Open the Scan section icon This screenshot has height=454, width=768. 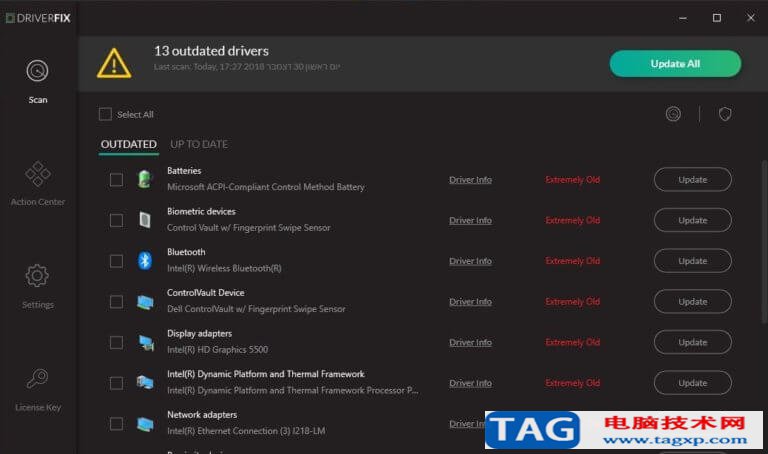[37, 71]
